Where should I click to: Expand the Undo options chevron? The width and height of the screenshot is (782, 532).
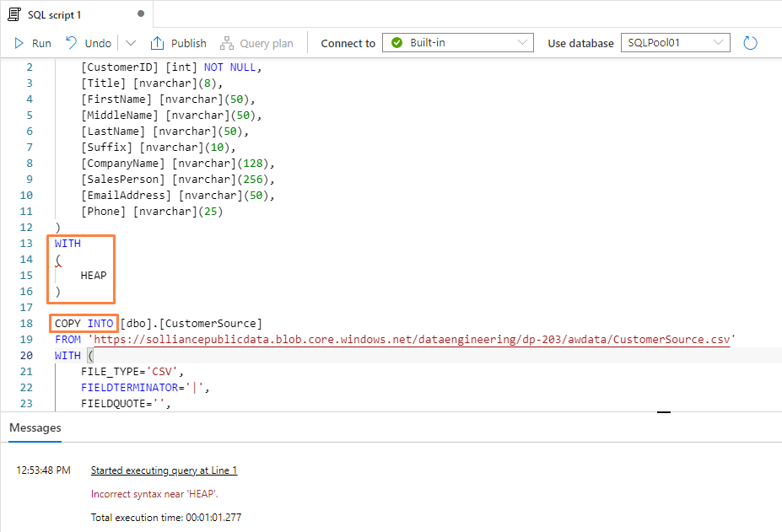(x=131, y=43)
